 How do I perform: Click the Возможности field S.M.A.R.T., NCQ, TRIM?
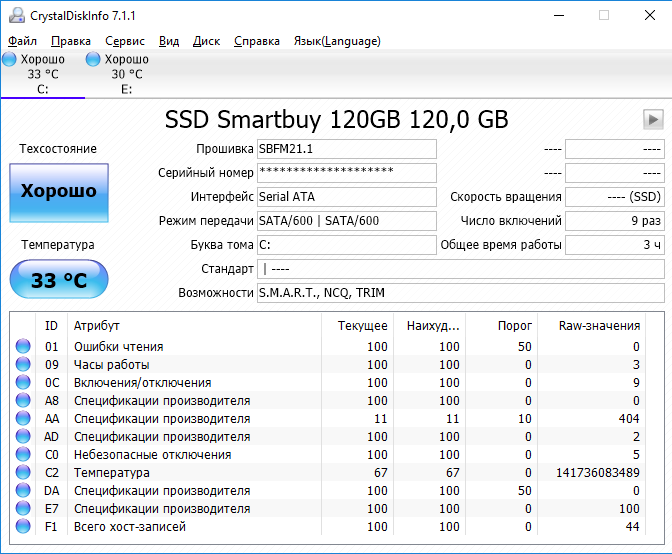tap(461, 293)
